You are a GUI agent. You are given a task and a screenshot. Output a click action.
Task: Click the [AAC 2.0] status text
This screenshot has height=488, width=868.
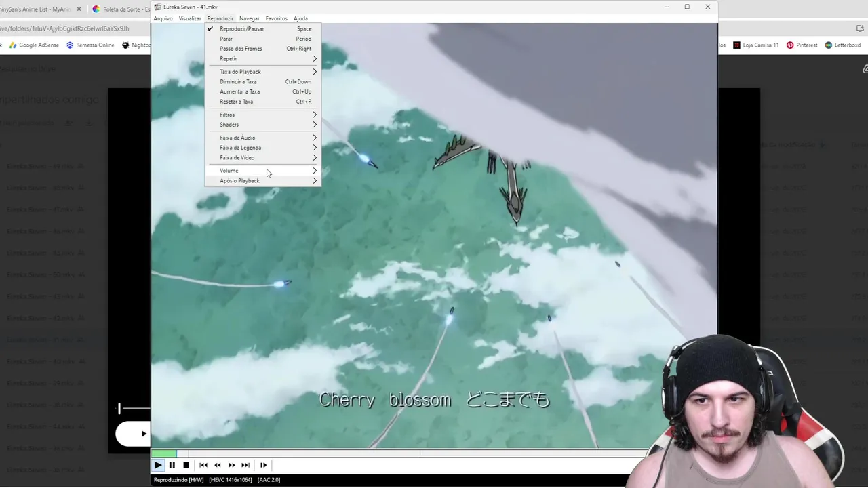(269, 480)
